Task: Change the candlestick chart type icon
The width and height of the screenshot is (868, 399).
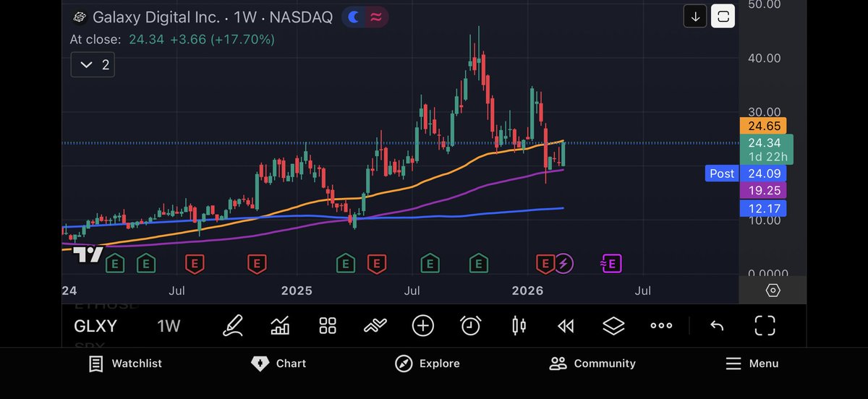Action: point(519,326)
